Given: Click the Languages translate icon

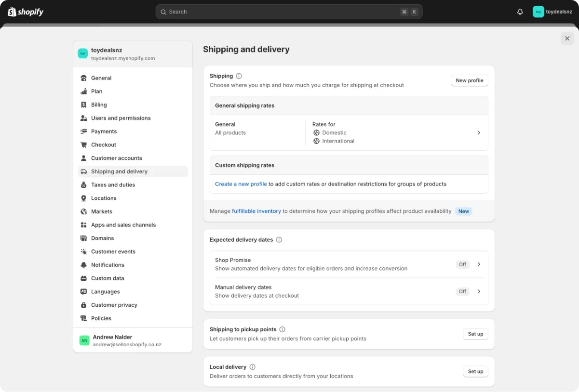Looking at the screenshot, I should click(x=83, y=292).
